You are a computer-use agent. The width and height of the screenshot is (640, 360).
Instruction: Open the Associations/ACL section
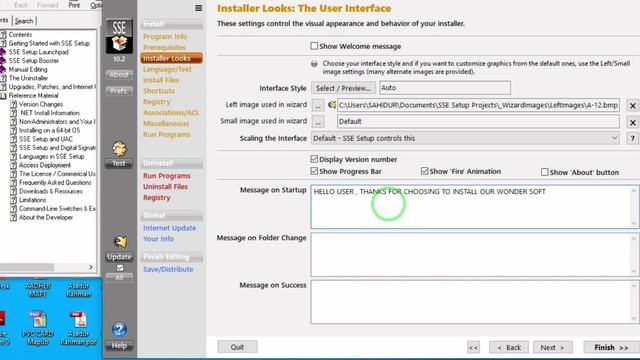coord(171,113)
